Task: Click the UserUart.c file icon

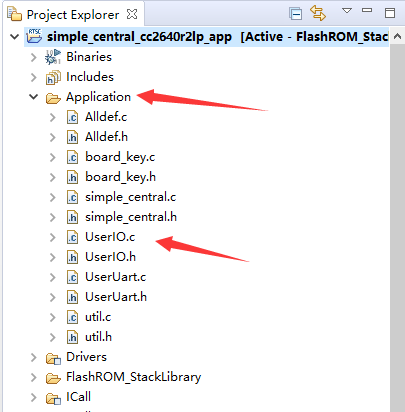Action: pyautogui.click(x=72, y=277)
